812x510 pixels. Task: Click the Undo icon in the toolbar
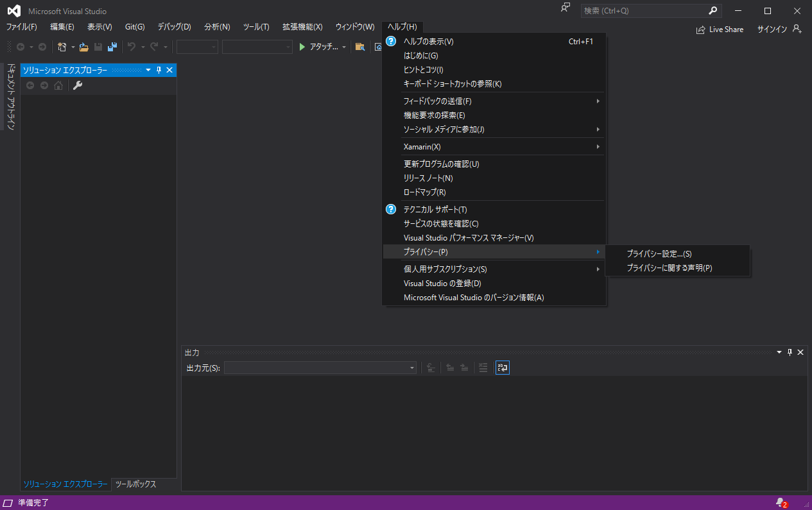coord(132,47)
